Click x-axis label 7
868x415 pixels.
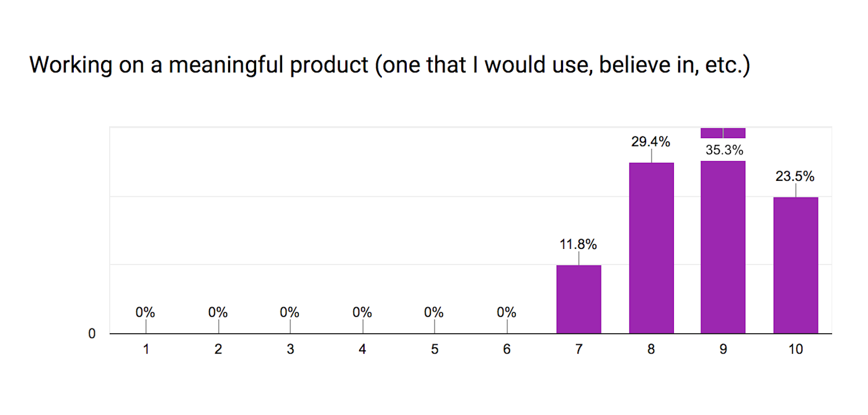578,349
